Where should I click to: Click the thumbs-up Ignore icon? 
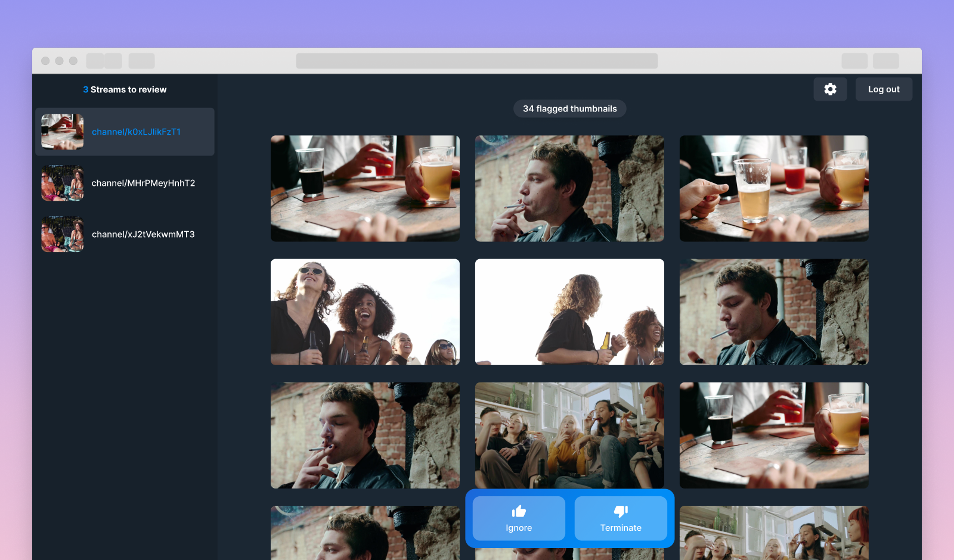tap(519, 511)
